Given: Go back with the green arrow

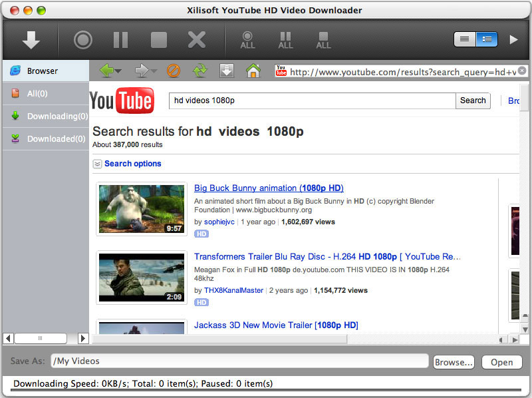Looking at the screenshot, I should pos(106,71).
